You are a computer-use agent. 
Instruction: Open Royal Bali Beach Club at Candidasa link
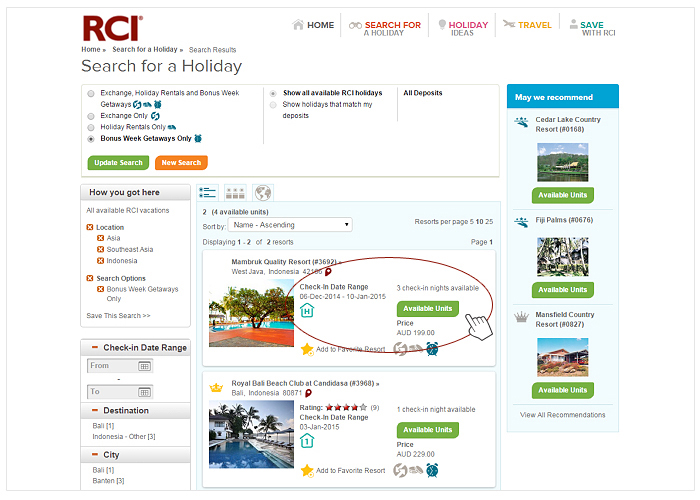click(305, 383)
